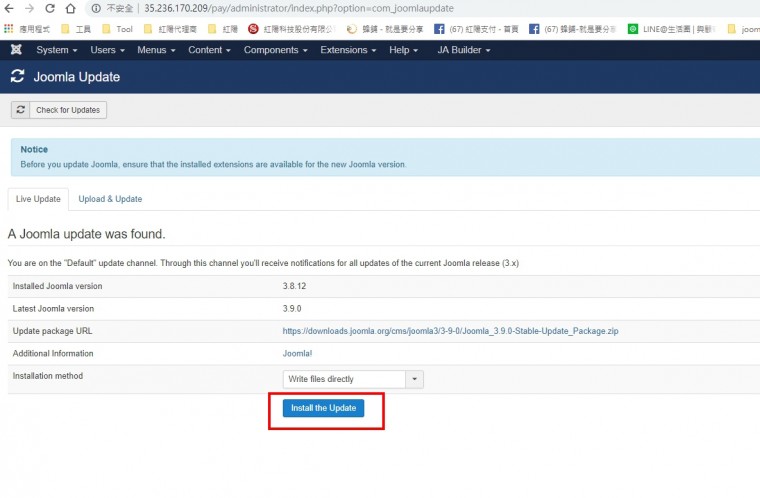Open the apps grid bookmark icon

pyautogui.click(x=8, y=29)
